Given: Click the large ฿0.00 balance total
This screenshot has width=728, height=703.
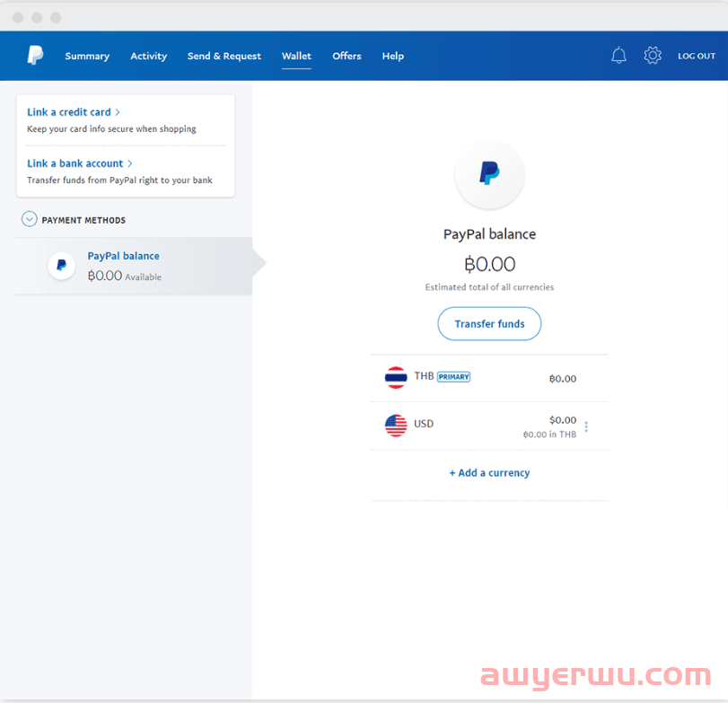Looking at the screenshot, I should point(489,264).
